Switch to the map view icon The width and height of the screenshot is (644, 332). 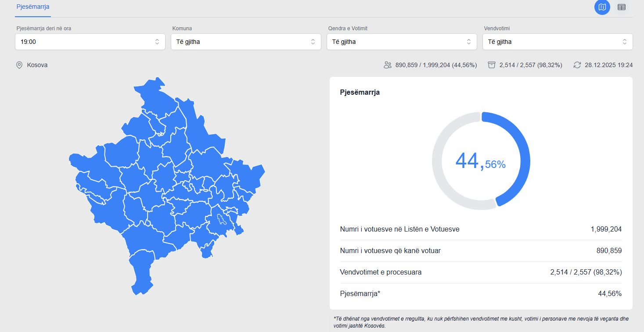[x=602, y=7]
